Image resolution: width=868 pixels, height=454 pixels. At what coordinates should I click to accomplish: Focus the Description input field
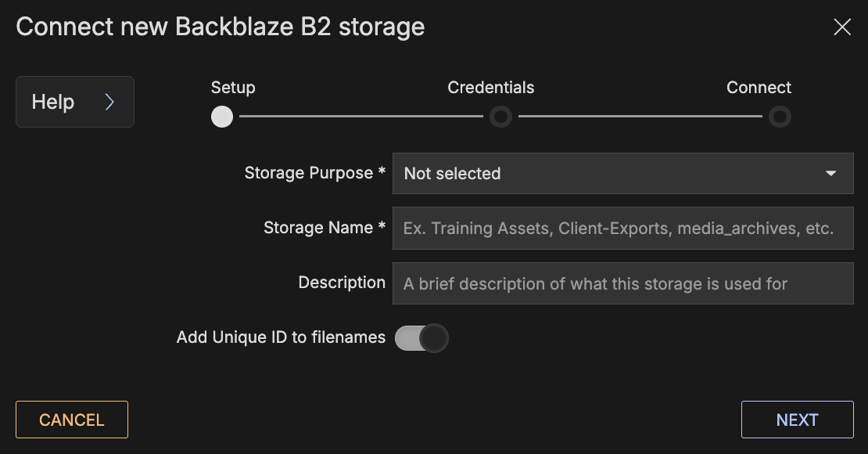point(622,283)
